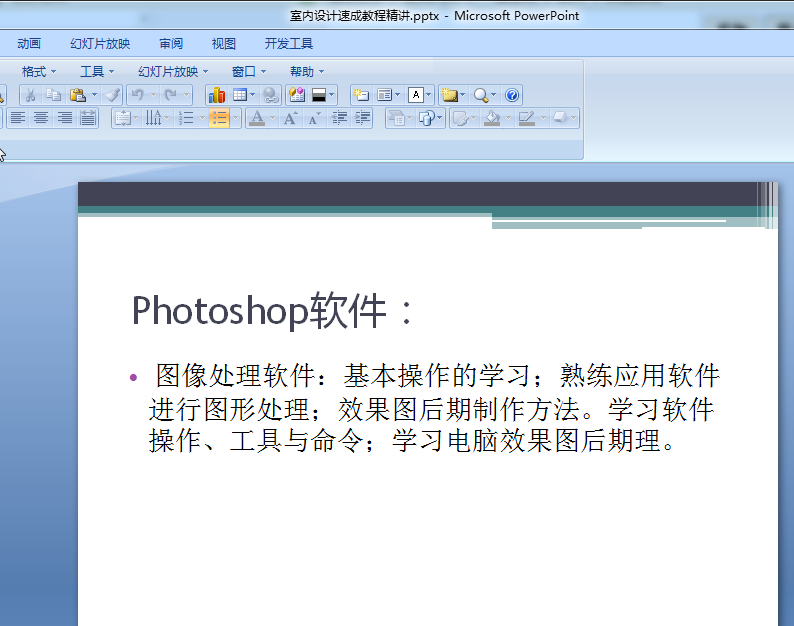Open Help with the blue question mark icon
The width and height of the screenshot is (794, 626).
tap(512, 95)
